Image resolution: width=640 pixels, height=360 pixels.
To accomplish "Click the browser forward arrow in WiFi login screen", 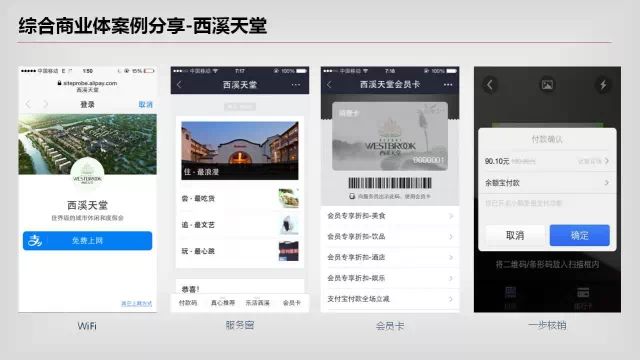I will (x=46, y=104).
